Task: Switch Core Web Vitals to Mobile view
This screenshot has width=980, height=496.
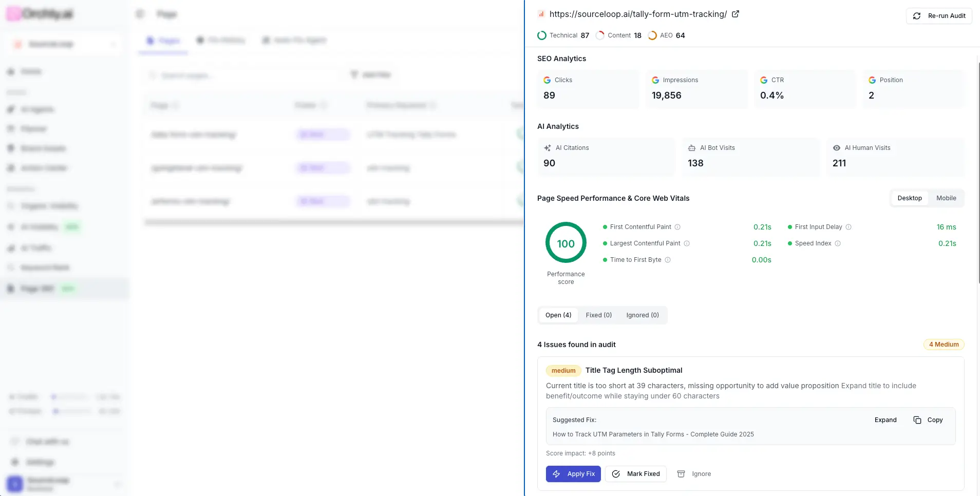Action: 946,198
